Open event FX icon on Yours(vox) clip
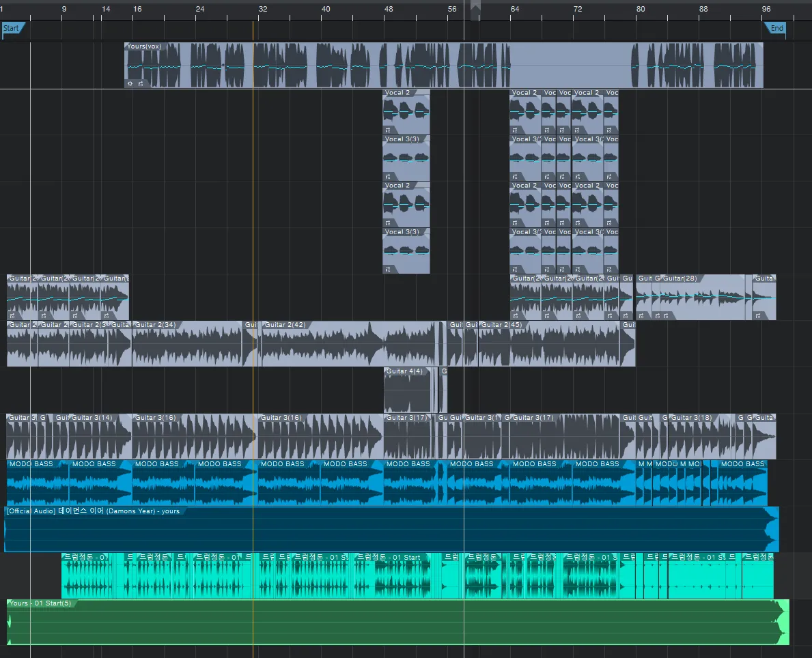Image resolution: width=812 pixels, height=658 pixels. click(x=141, y=83)
